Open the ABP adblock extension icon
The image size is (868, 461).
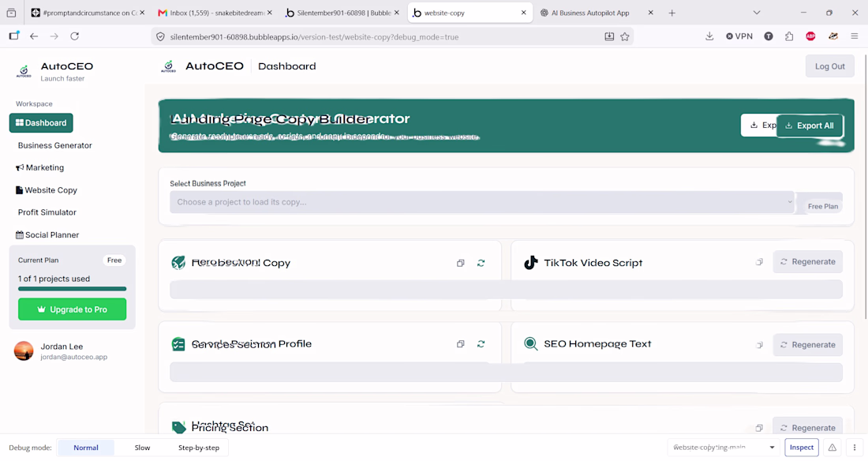pos(810,36)
